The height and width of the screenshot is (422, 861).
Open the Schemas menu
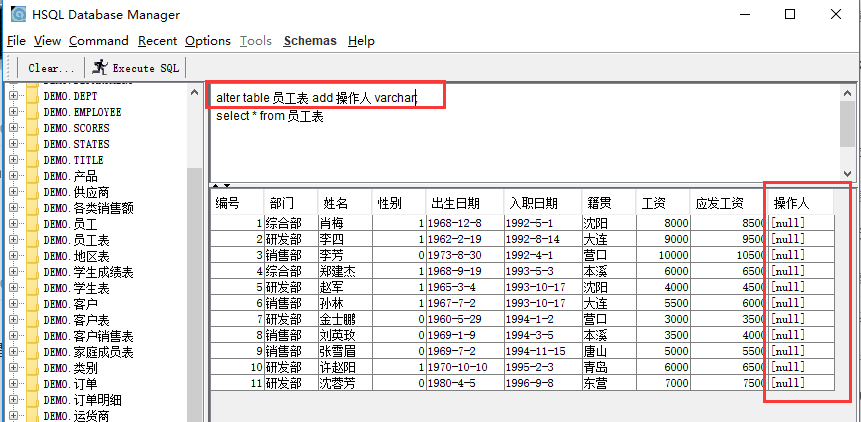tap(310, 41)
